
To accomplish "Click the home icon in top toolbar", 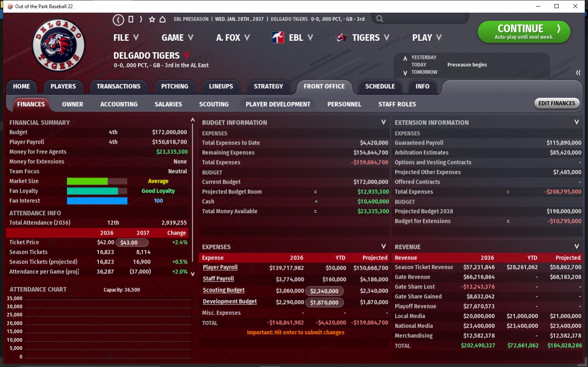I will point(163,19).
